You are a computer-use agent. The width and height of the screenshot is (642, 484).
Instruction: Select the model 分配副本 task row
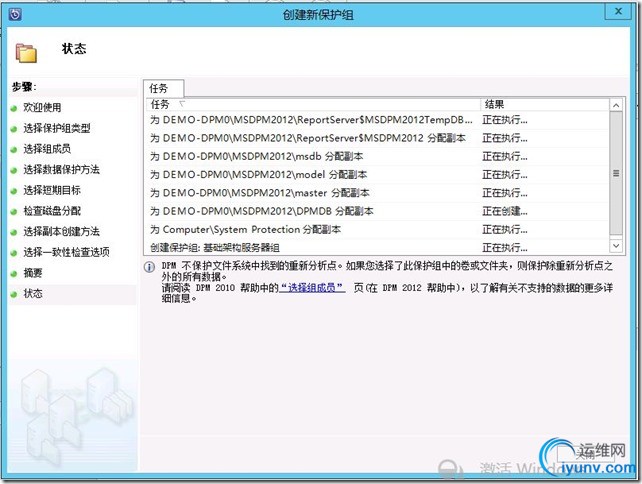[378, 175]
